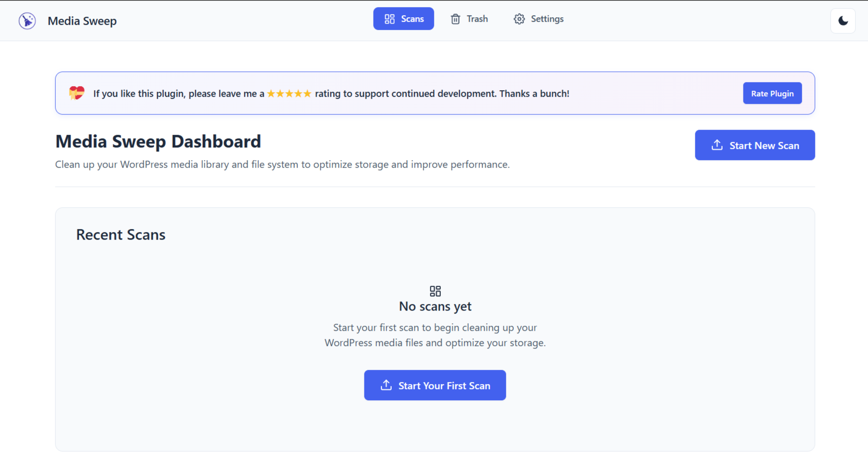This screenshot has height=456, width=868.
Task: Open the Settings page
Action: [x=539, y=18]
